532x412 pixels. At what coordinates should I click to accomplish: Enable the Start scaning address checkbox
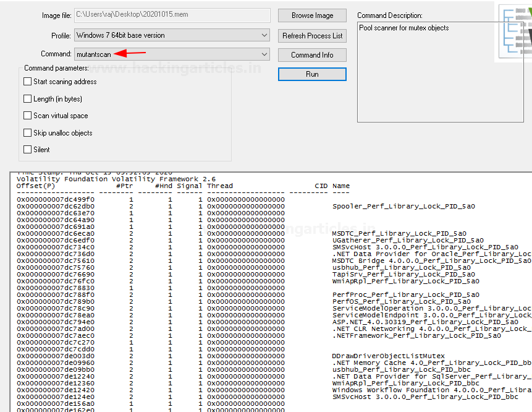coord(27,82)
